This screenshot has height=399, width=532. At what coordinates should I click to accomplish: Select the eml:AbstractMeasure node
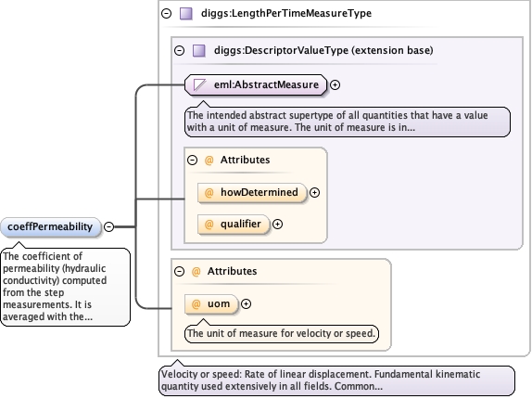256,84
